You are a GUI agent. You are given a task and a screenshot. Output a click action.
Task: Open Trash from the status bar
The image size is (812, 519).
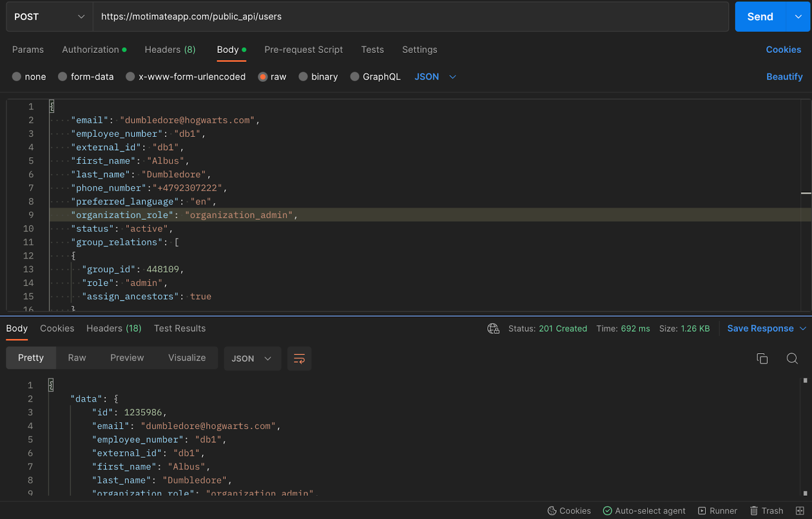point(766,511)
